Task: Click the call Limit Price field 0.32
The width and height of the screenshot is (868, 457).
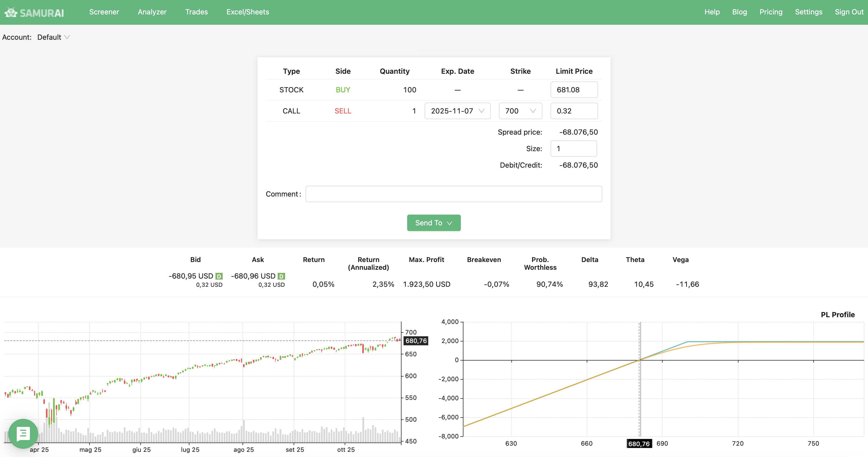Action: click(x=574, y=111)
